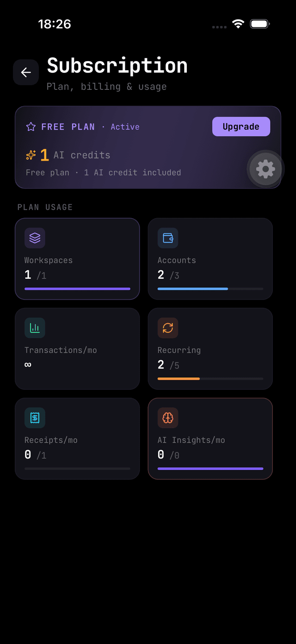Open the Accounts usage card
The image size is (296, 644).
click(x=210, y=259)
